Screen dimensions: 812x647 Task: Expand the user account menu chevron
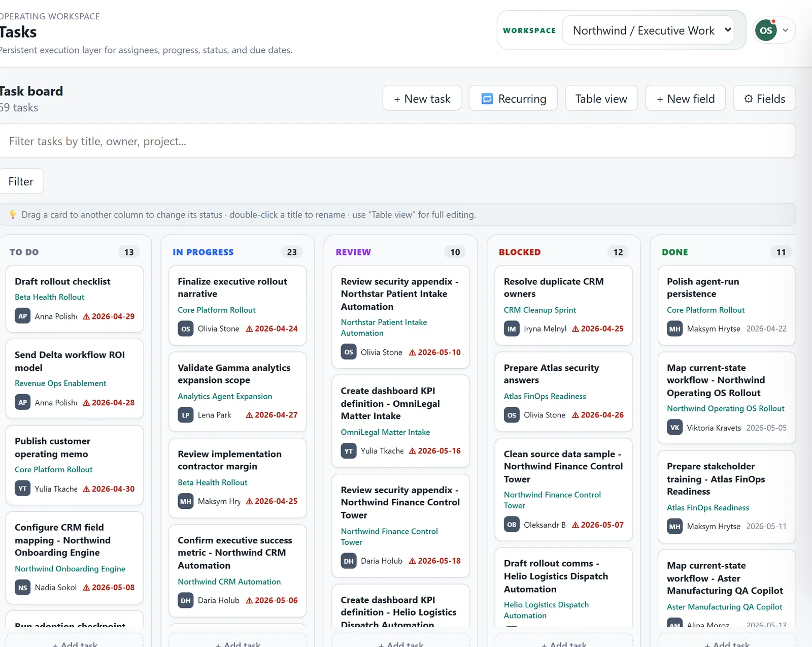(x=785, y=30)
